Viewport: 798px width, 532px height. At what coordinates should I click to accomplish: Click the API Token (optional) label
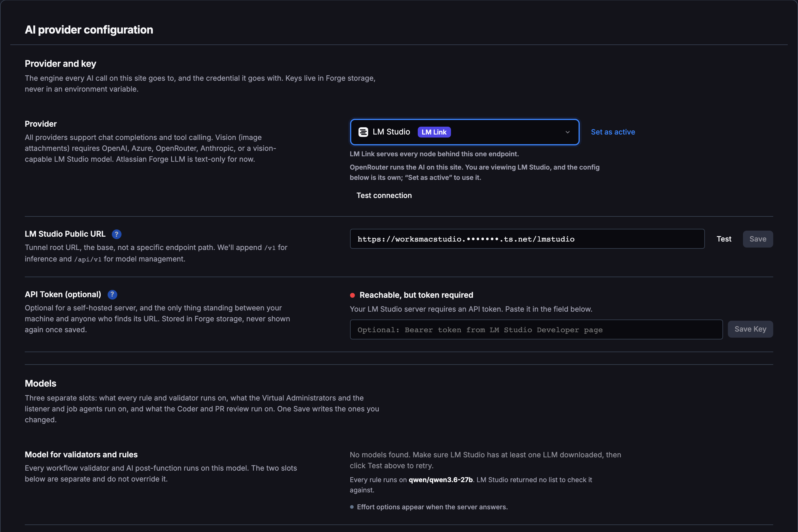coord(63,294)
